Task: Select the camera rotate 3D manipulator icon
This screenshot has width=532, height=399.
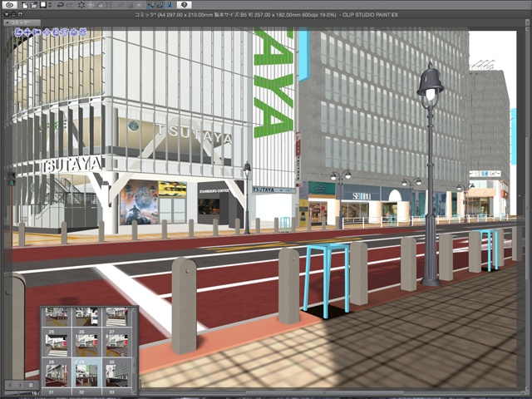Action: click(18, 32)
